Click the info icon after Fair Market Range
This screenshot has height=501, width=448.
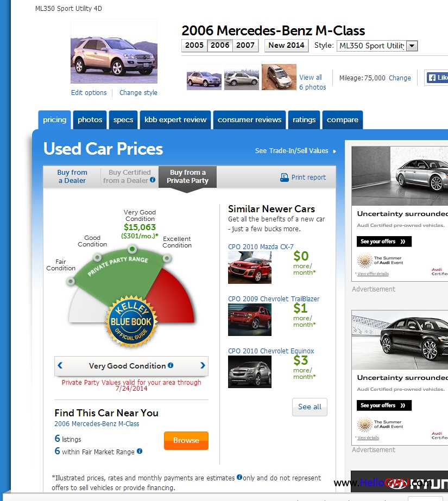click(x=140, y=451)
